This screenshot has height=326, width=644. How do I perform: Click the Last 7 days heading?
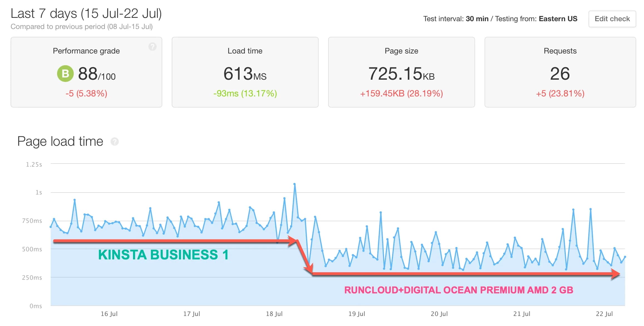(x=86, y=13)
